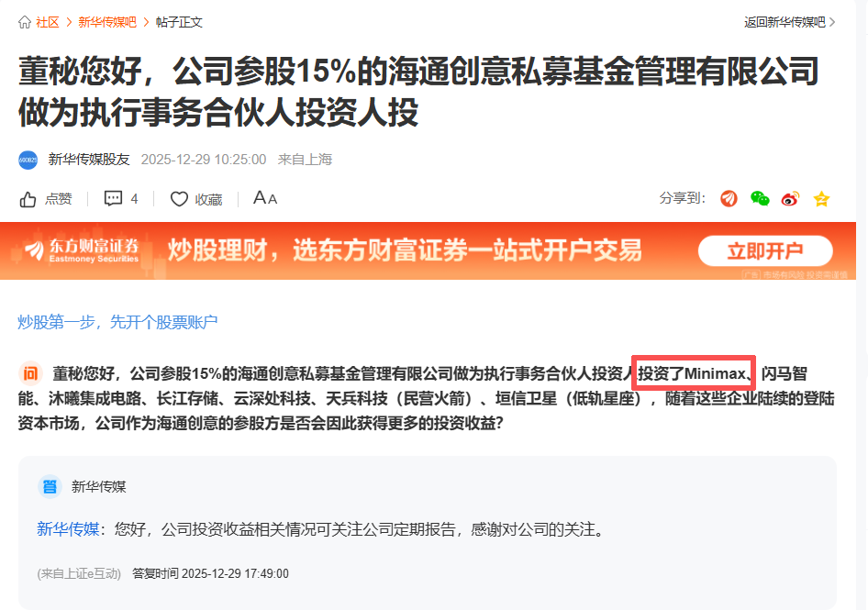Open 炒股第一步，先开个股票账户 link

[x=117, y=322]
